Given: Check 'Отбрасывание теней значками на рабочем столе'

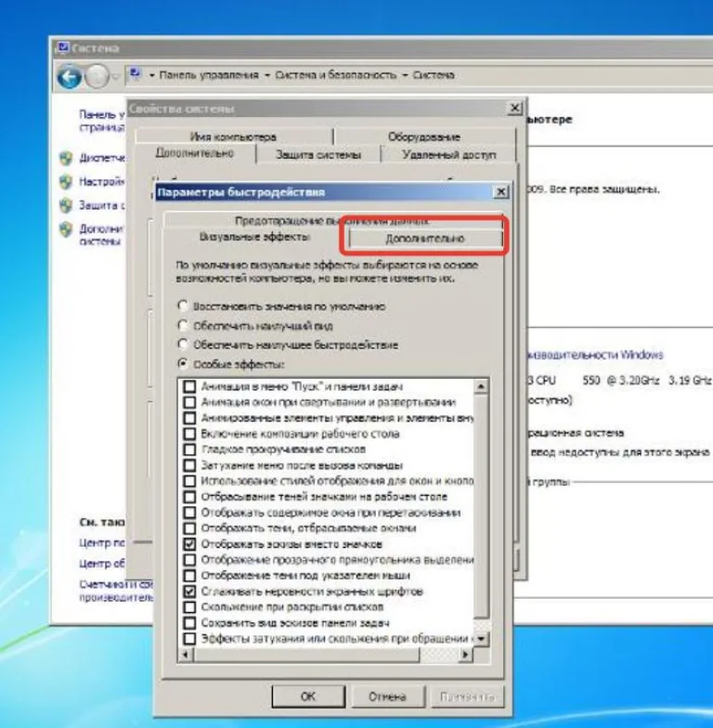Looking at the screenshot, I should [x=189, y=497].
